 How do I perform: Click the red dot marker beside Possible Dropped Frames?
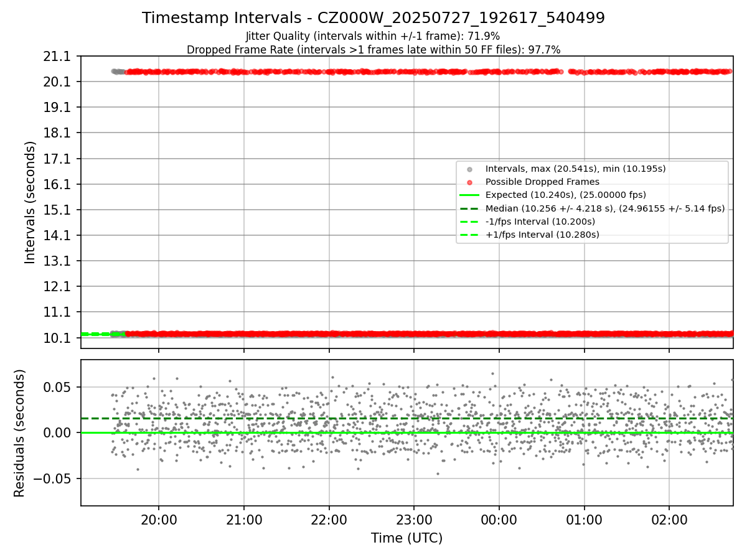click(x=469, y=182)
